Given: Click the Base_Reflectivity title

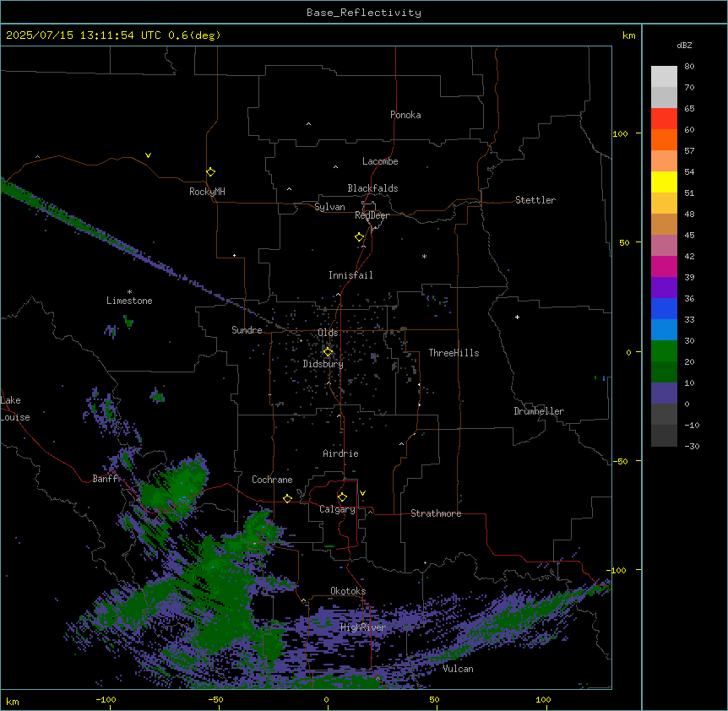Looking at the screenshot, I should point(364,13).
